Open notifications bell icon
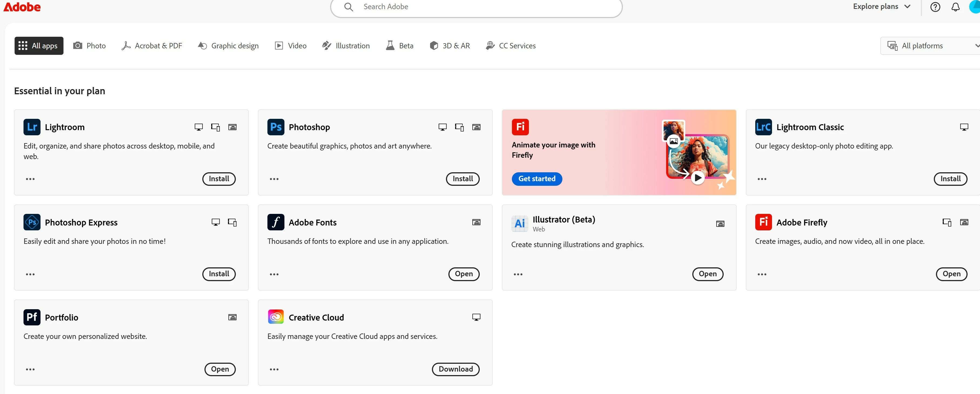 click(955, 7)
